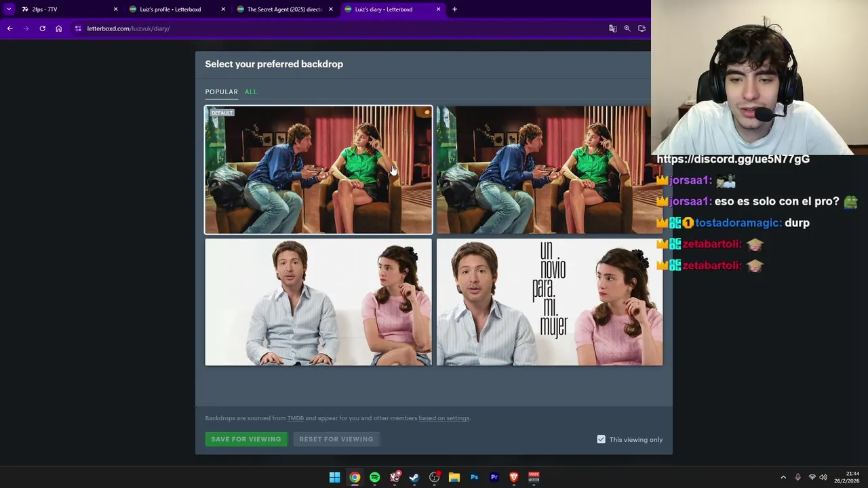Open the TMDB link
This screenshot has width=868, height=488.
(x=296, y=418)
